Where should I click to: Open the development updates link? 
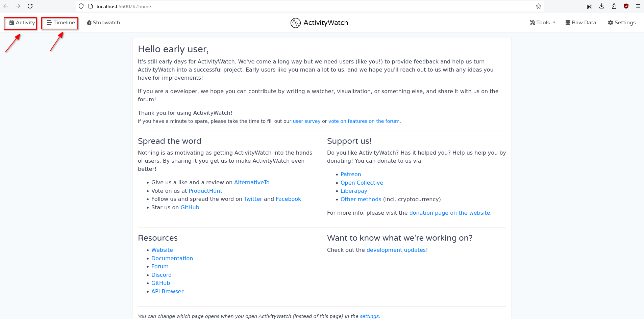click(x=396, y=250)
